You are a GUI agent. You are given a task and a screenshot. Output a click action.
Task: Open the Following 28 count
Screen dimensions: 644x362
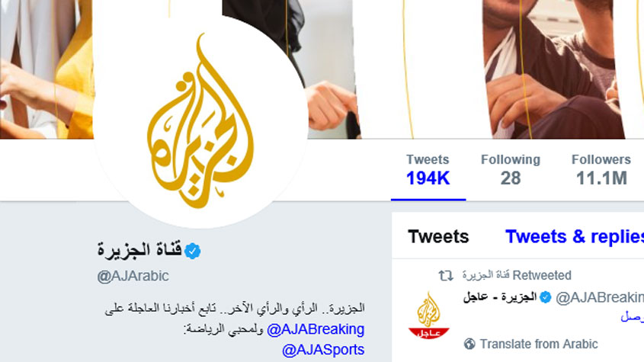pyautogui.click(x=511, y=170)
